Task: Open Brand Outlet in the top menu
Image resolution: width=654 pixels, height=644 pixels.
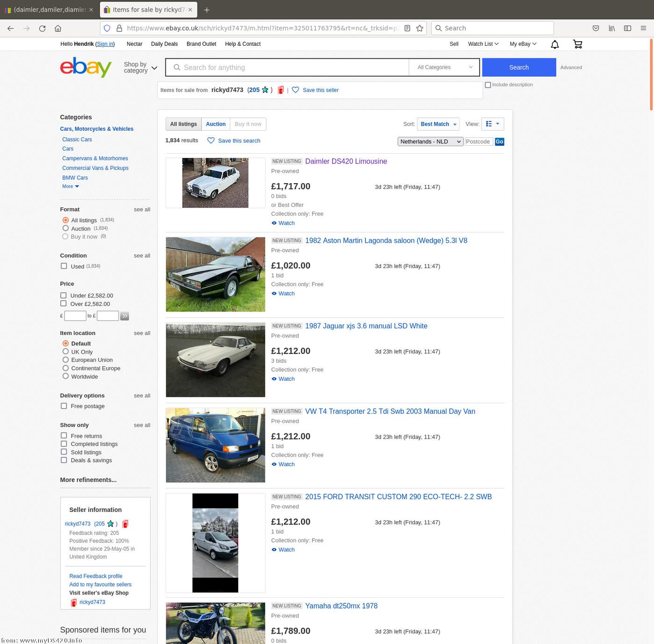Action: pyautogui.click(x=201, y=44)
